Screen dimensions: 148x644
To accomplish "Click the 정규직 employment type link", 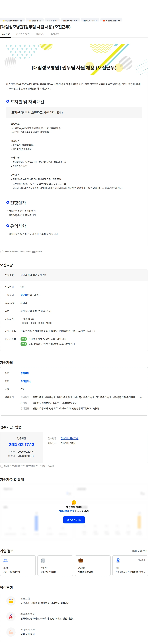I will 24,295.
